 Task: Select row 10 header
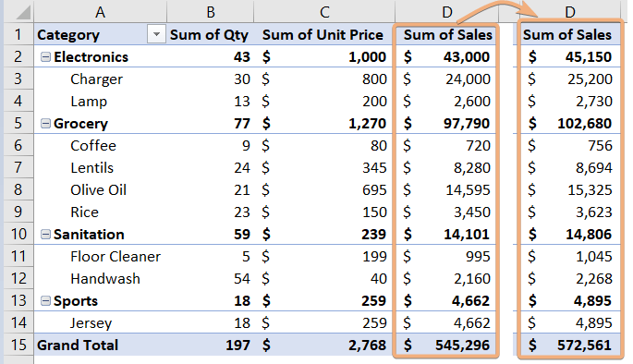[18, 234]
